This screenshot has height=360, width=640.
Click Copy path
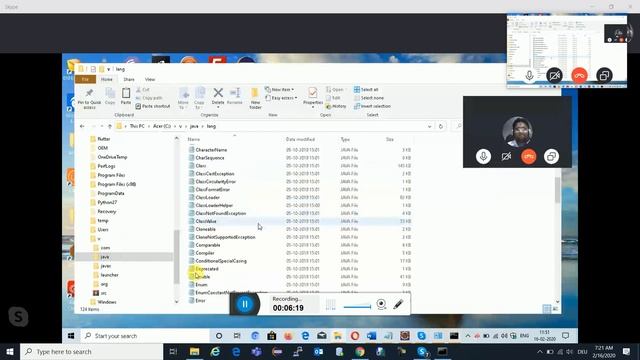(x=149, y=98)
